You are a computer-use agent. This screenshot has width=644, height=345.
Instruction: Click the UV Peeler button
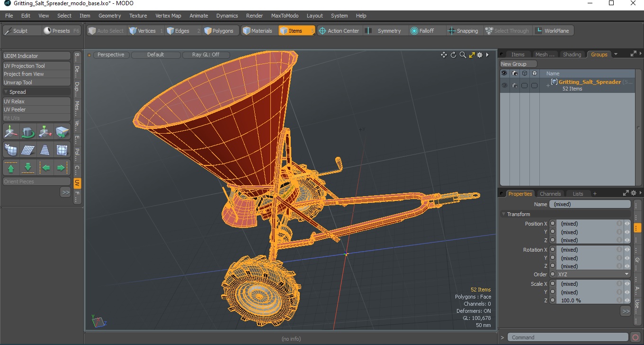36,109
